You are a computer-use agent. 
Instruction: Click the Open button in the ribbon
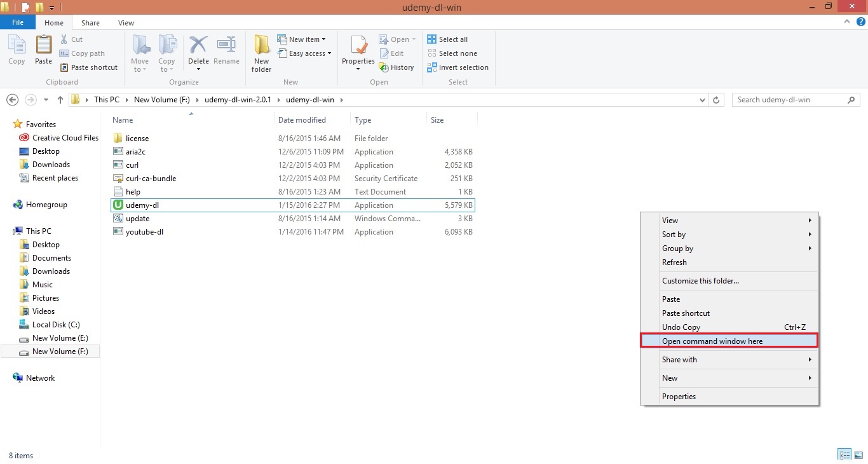click(x=397, y=39)
